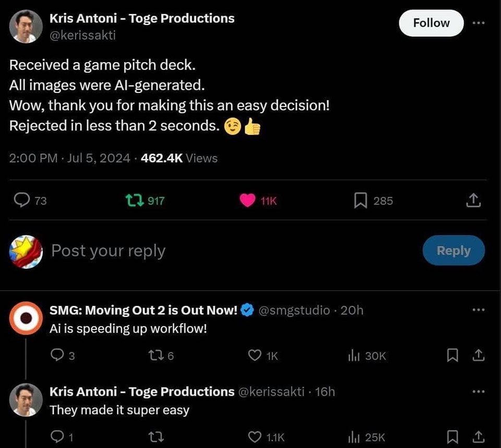View analytics showing 30K views on SMG reply

(367, 356)
